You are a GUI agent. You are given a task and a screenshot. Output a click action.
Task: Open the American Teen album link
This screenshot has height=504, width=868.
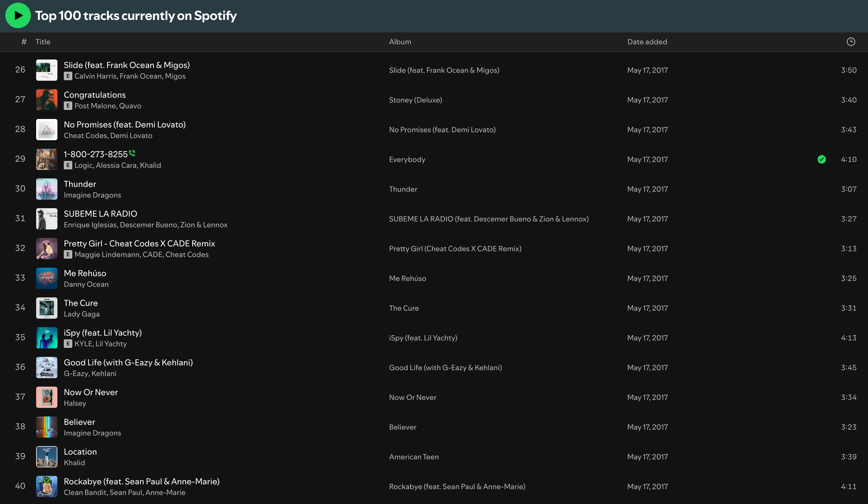click(x=414, y=457)
